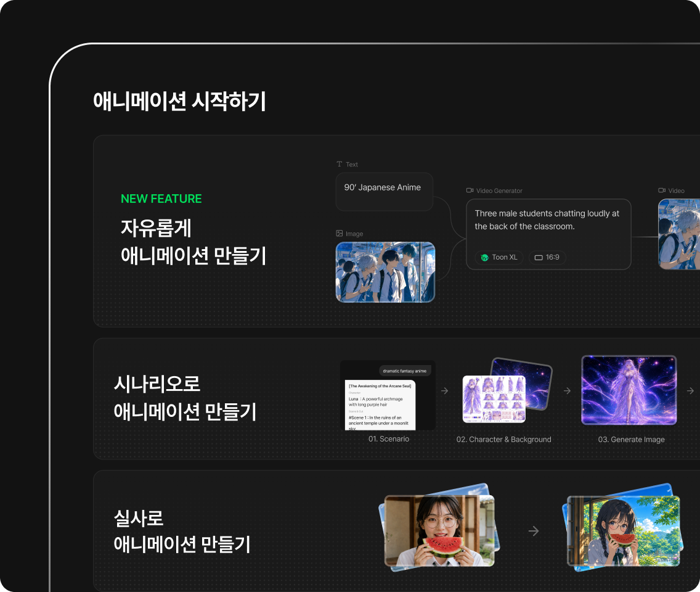Click the '애니메이션 시작하기' heading

179,101
